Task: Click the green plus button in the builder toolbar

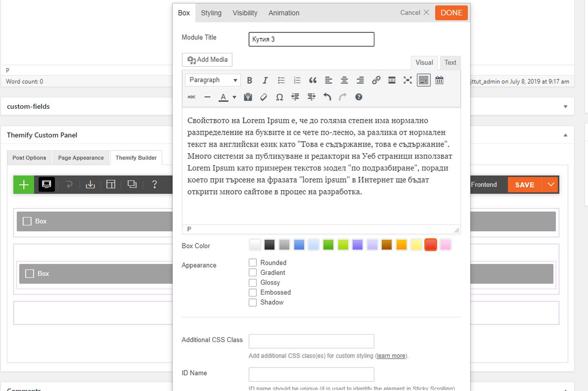Action: tap(24, 185)
